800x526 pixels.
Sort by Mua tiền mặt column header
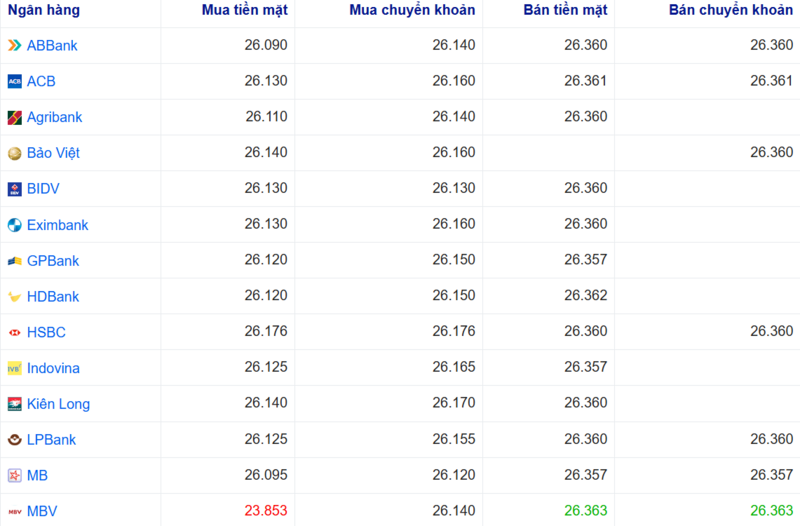[x=244, y=10]
